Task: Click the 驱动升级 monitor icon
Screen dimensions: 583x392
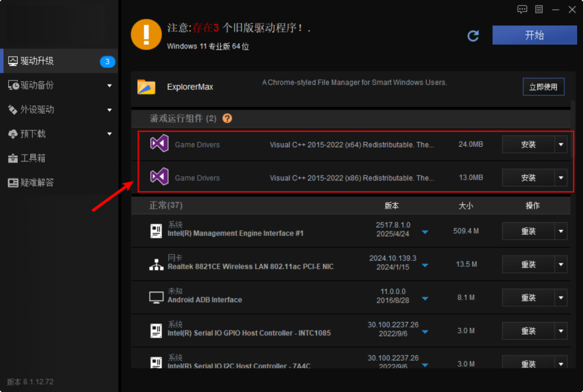Action: pos(13,61)
